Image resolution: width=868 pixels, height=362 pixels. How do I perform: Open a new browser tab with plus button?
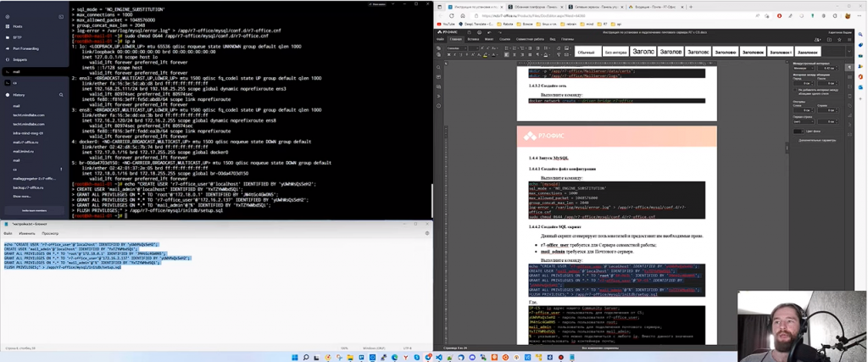tap(690, 7)
